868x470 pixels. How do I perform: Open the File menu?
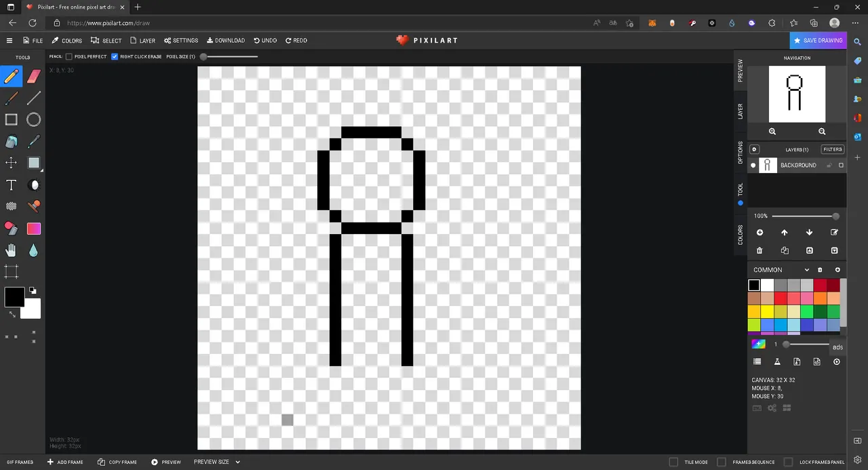pyautogui.click(x=33, y=41)
